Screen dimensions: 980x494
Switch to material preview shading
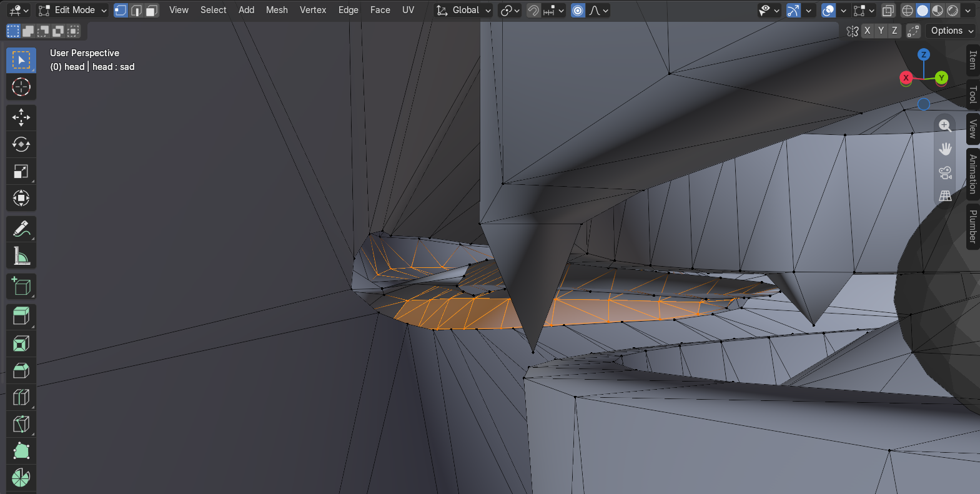tap(938, 11)
